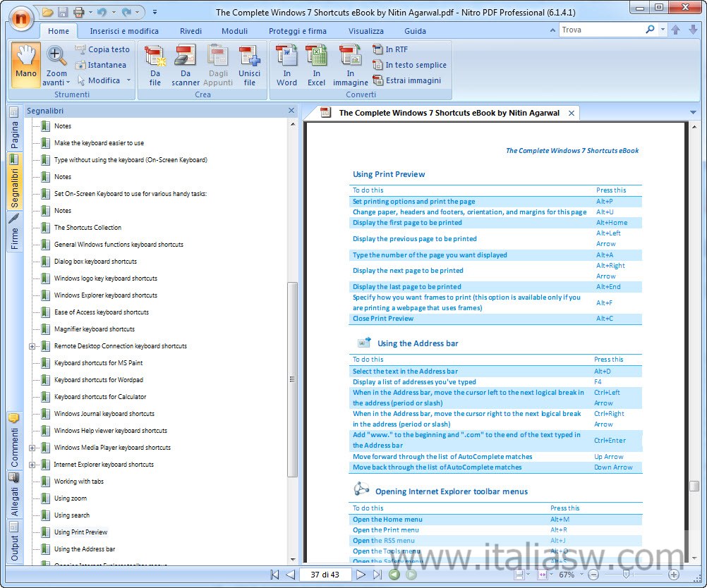Click the page number field
Viewport: 707px width, 588px height.
coord(325,575)
